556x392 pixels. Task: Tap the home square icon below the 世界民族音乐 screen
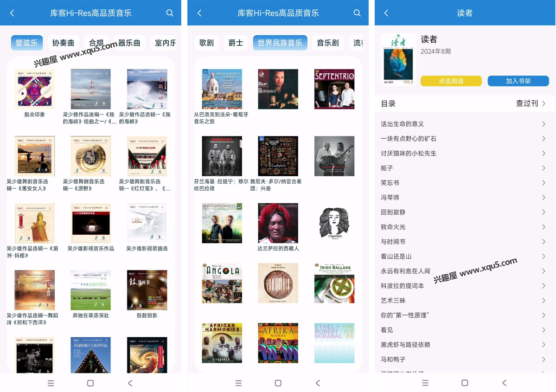[x=278, y=383]
